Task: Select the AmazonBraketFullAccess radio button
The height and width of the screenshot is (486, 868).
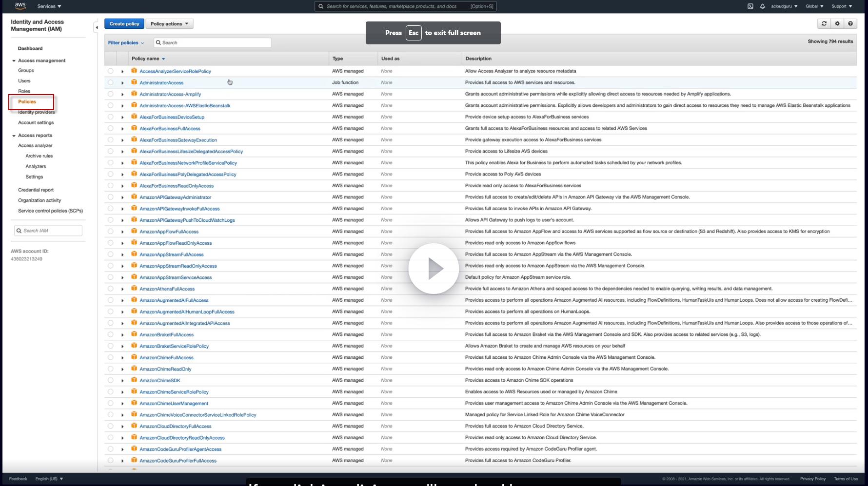Action: (x=111, y=334)
